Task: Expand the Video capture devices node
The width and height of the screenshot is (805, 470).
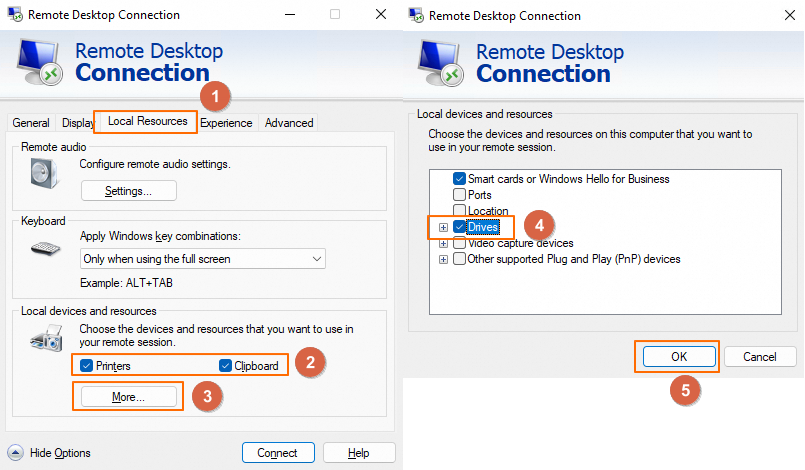Action: (443, 243)
